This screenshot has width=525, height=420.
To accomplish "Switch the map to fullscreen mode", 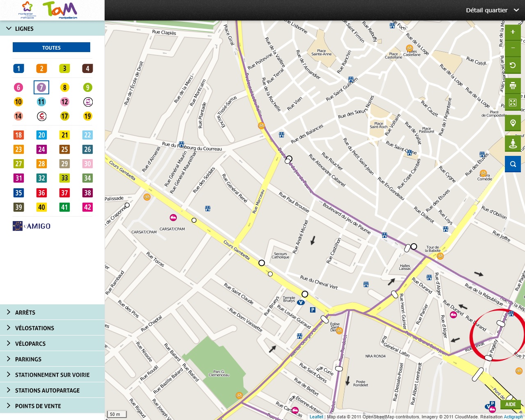I will click(x=513, y=103).
